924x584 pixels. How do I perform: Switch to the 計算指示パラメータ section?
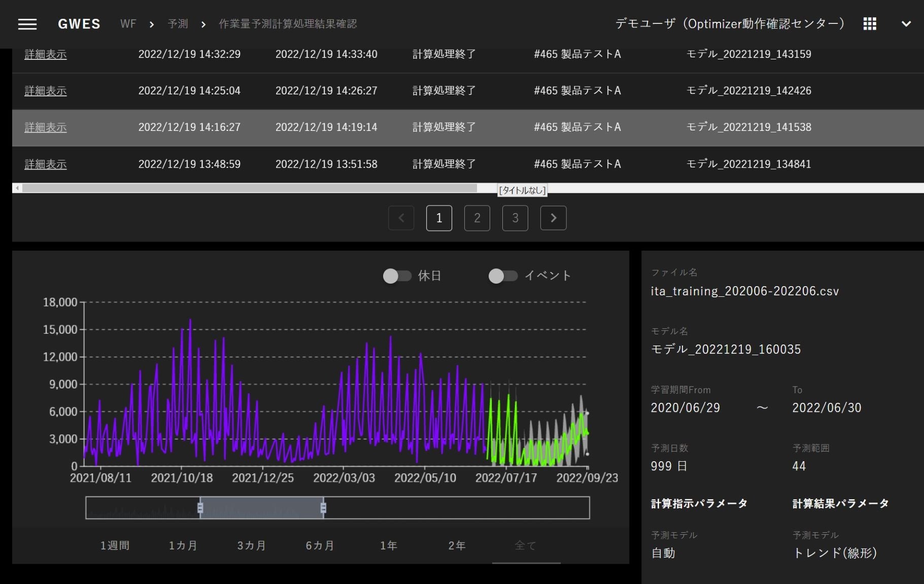(x=699, y=503)
